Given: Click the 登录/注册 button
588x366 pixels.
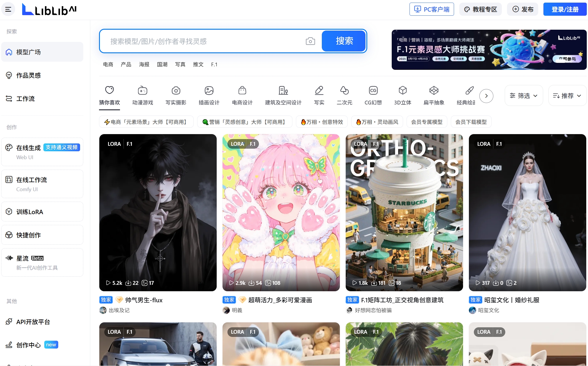Looking at the screenshot, I should 565,9.
